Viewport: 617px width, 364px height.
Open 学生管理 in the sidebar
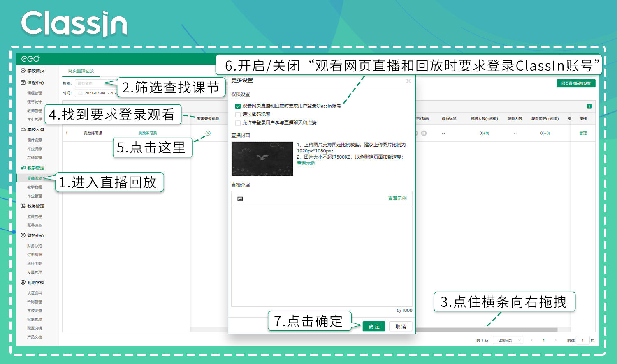35,120
